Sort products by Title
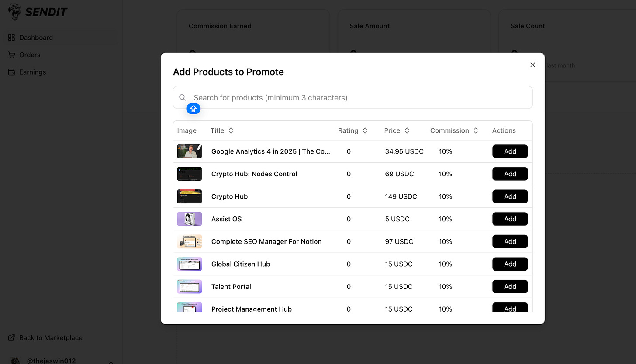Image resolution: width=636 pixels, height=364 pixels. (x=231, y=130)
